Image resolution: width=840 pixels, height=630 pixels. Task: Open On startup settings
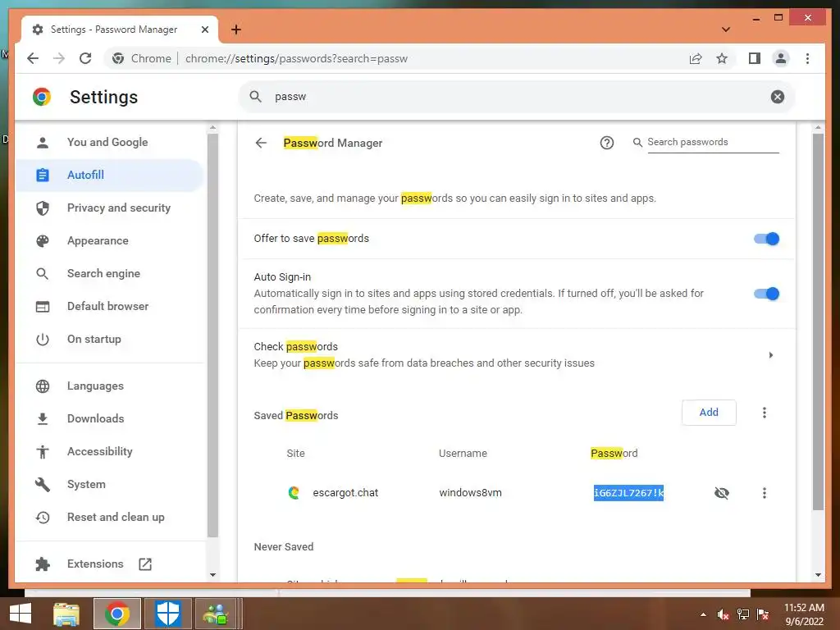(x=109, y=339)
